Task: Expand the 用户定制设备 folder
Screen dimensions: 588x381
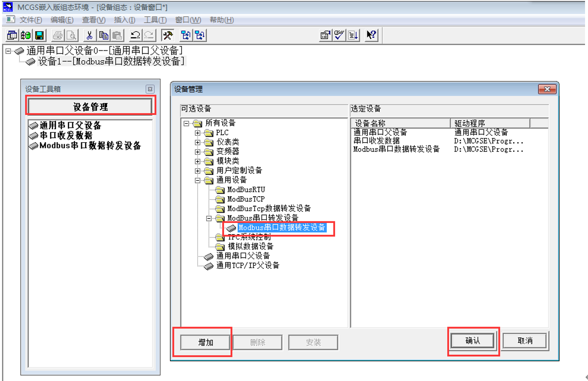Action: click(198, 171)
